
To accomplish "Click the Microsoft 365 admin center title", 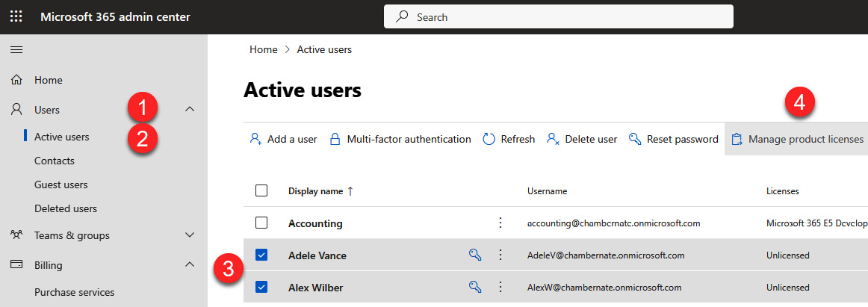I will pyautogui.click(x=115, y=16).
